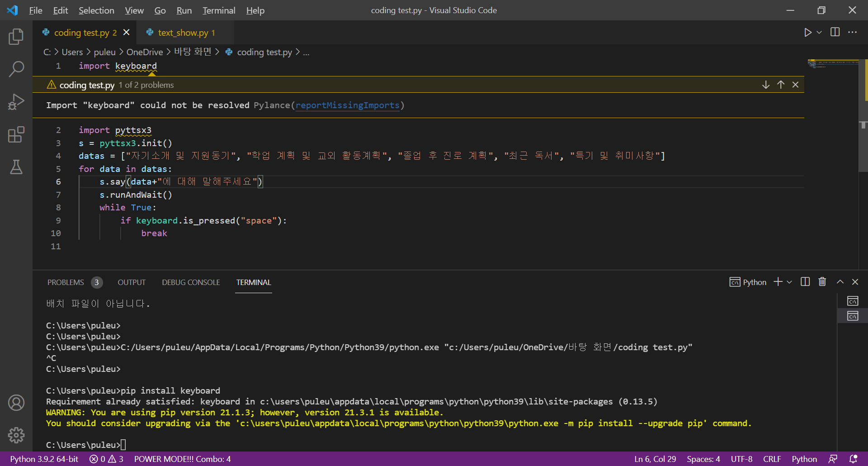The width and height of the screenshot is (868, 466).
Task: Open the Go menu
Action: tap(160, 10)
